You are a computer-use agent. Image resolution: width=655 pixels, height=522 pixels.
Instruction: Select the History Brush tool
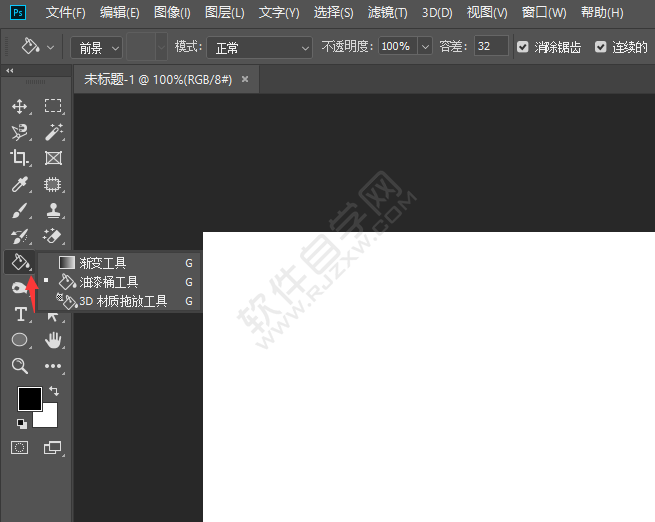20,236
